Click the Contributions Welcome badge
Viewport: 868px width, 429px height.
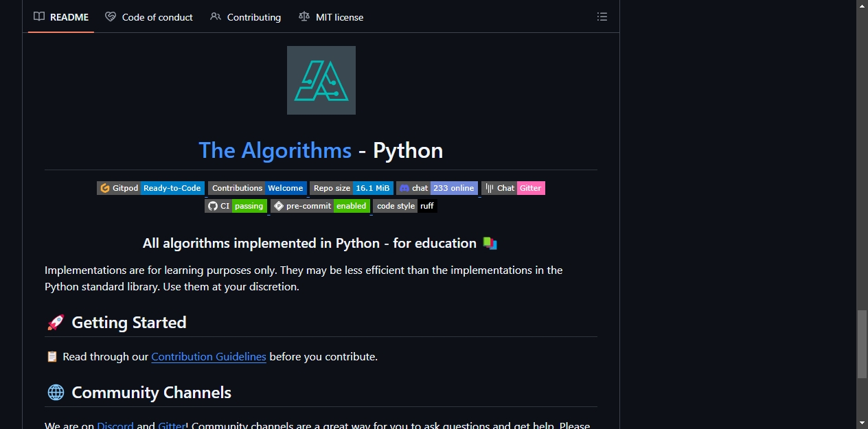(258, 188)
